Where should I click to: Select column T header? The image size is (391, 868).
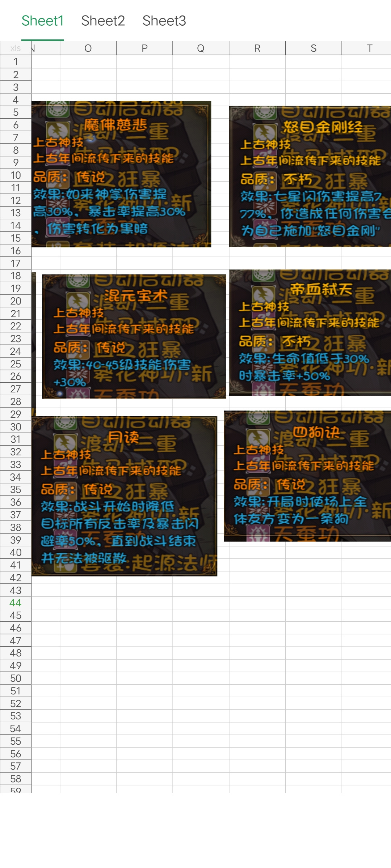pyautogui.click(x=366, y=48)
